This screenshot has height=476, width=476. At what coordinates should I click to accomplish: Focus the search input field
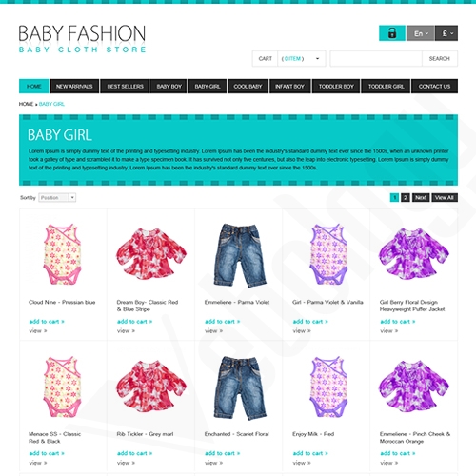tap(376, 59)
